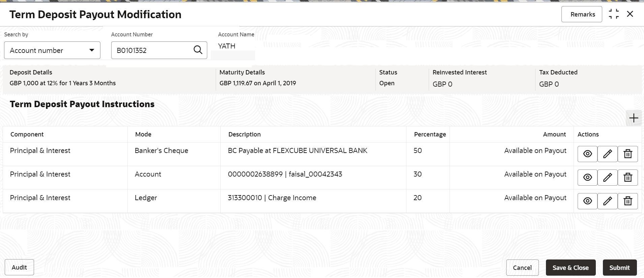The width and height of the screenshot is (644, 278).
Task: View the Account payout instruction details
Action: [587, 178]
